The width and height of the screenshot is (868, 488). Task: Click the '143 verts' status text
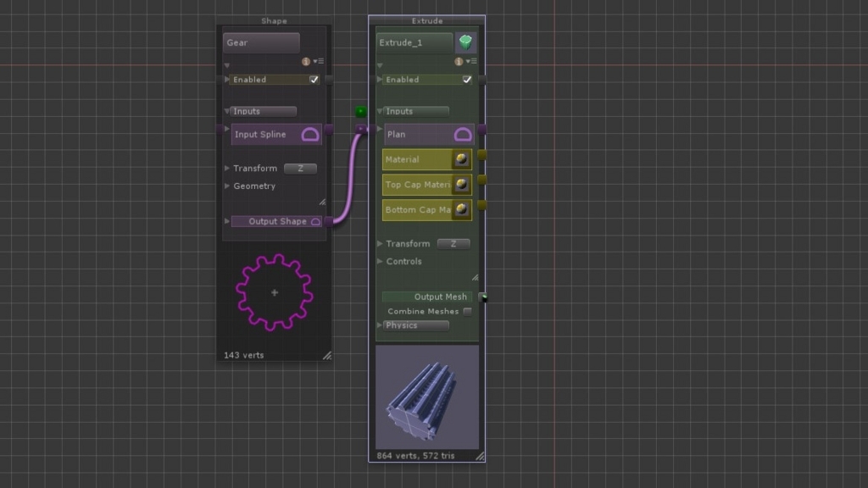tap(243, 355)
